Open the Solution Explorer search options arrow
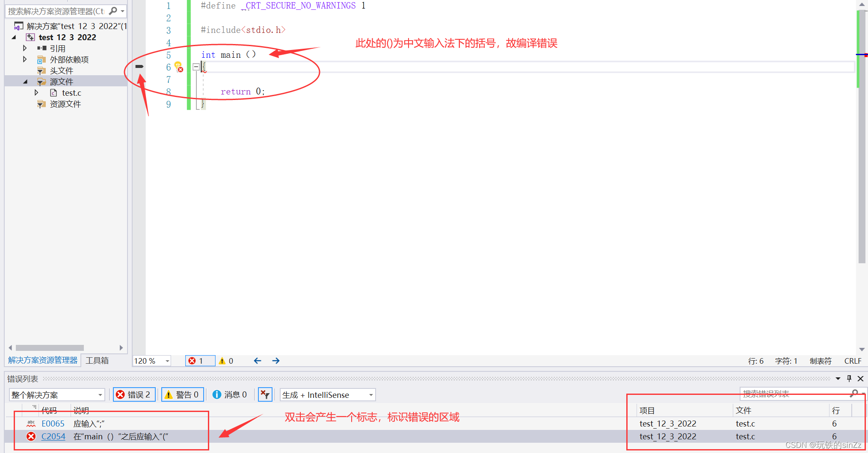868x453 pixels. click(x=123, y=11)
